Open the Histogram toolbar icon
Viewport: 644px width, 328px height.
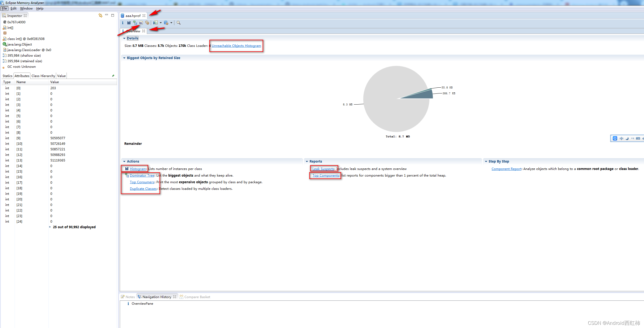pos(129,23)
